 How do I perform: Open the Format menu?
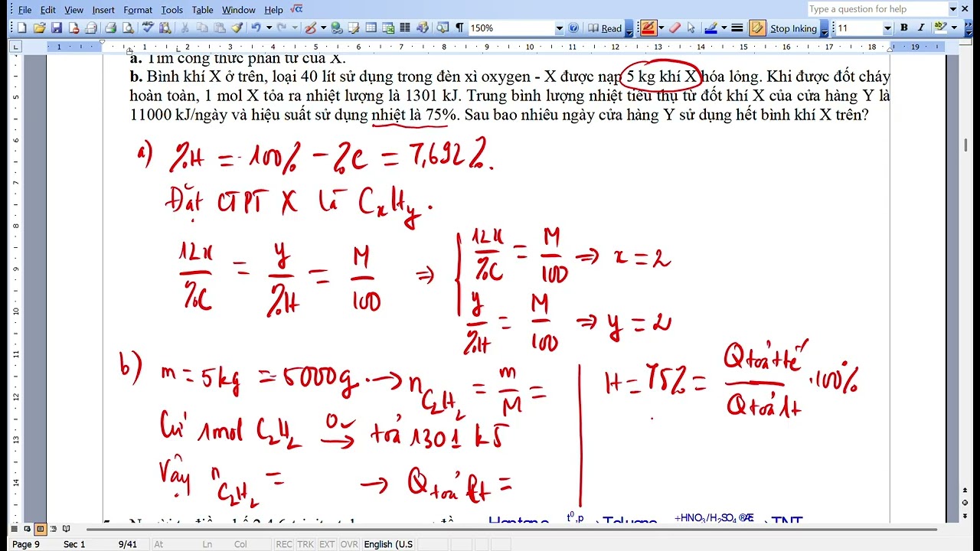coord(138,10)
